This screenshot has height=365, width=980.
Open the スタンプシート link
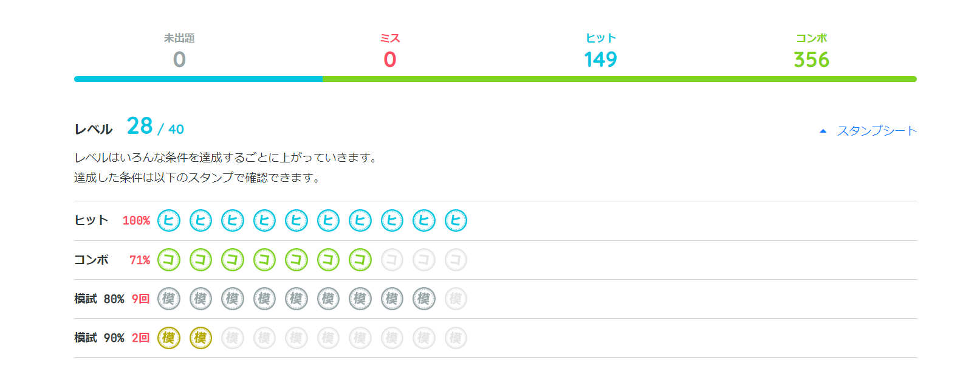[877, 130]
